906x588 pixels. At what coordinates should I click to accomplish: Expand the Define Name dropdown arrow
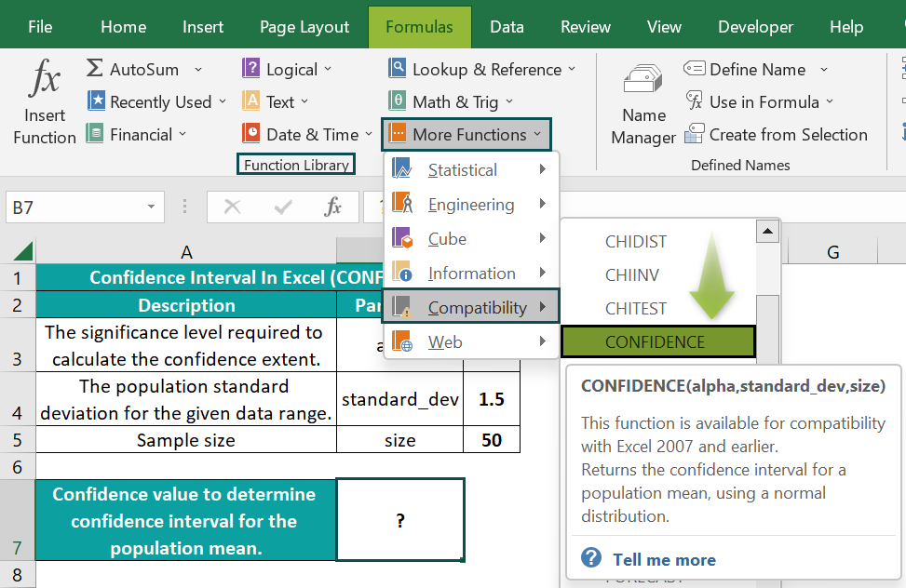tap(824, 70)
